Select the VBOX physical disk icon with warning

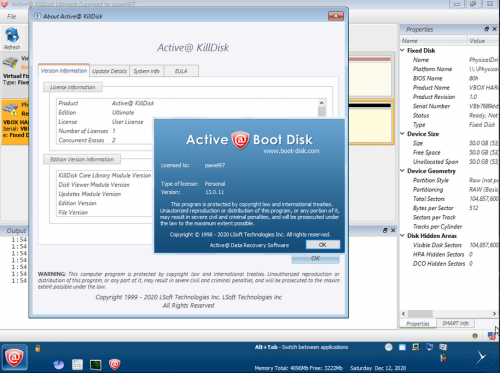tap(10, 110)
